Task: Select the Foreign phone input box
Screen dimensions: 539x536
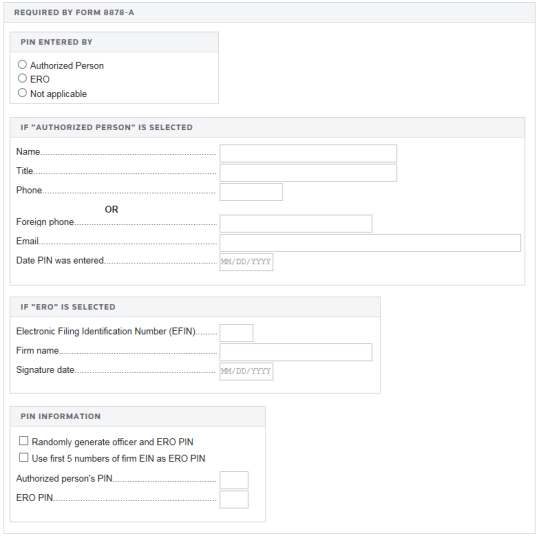Action: point(296,224)
